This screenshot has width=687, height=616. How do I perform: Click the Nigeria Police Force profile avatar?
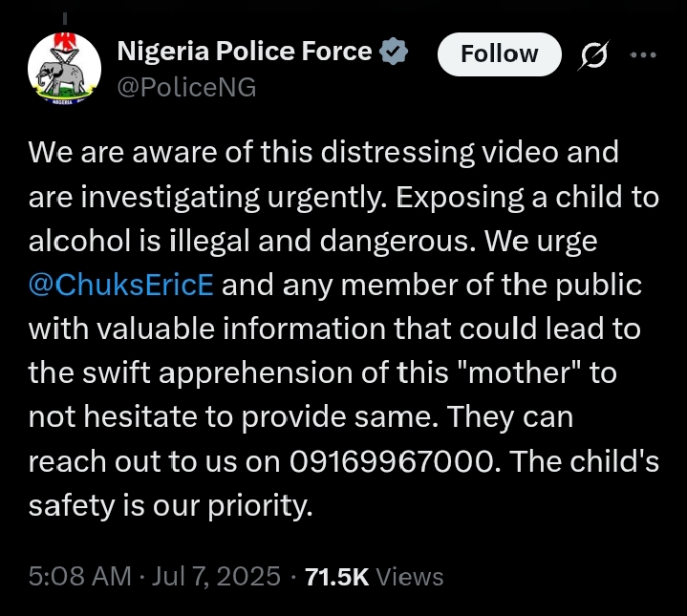coord(64,68)
